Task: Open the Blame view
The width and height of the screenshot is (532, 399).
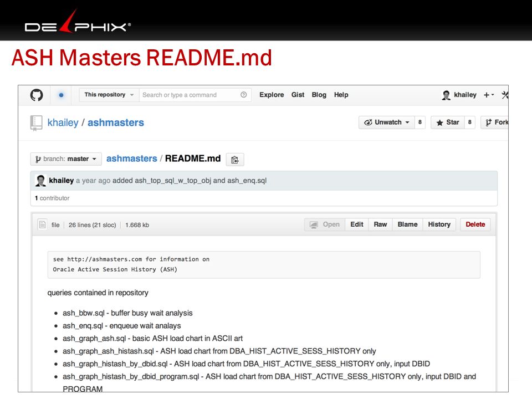Action: point(407,224)
